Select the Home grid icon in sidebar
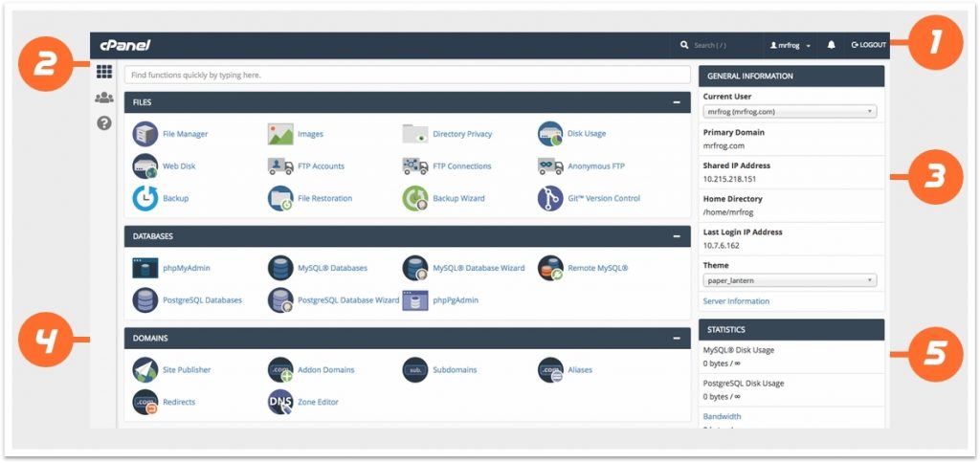980x463 pixels. 104,72
